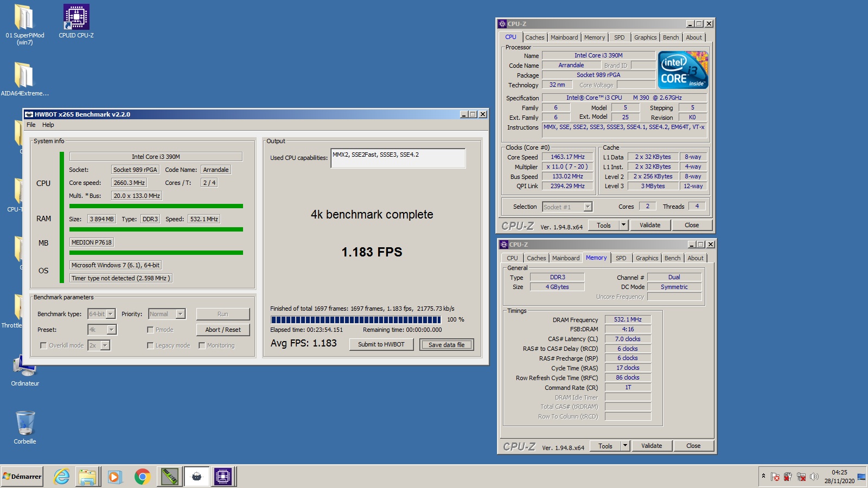Image resolution: width=868 pixels, height=488 pixels.
Task: Open the Ordinateur desktop icon
Action: pos(25,370)
